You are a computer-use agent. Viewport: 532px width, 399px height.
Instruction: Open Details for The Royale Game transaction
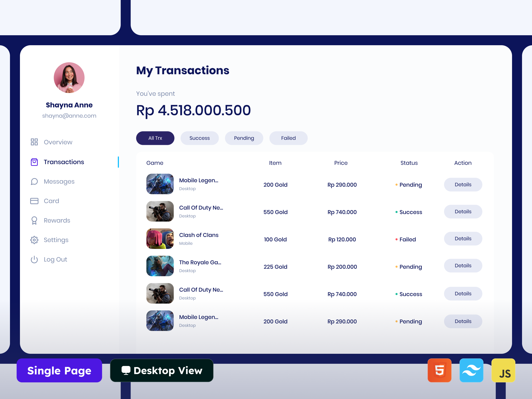463,266
